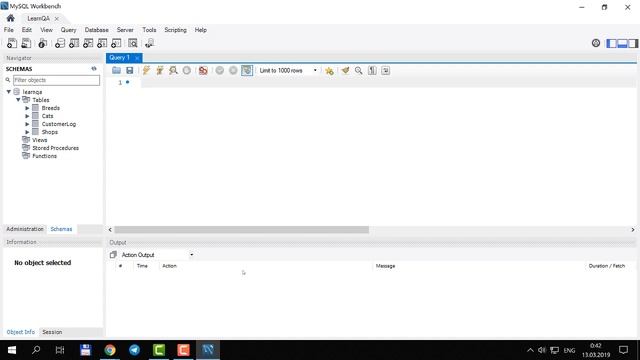Select Views in schema tree
Screen dimensions: 640x360
40,140
